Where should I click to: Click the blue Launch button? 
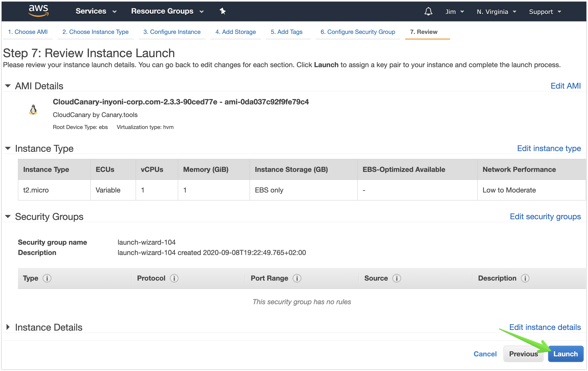click(566, 354)
